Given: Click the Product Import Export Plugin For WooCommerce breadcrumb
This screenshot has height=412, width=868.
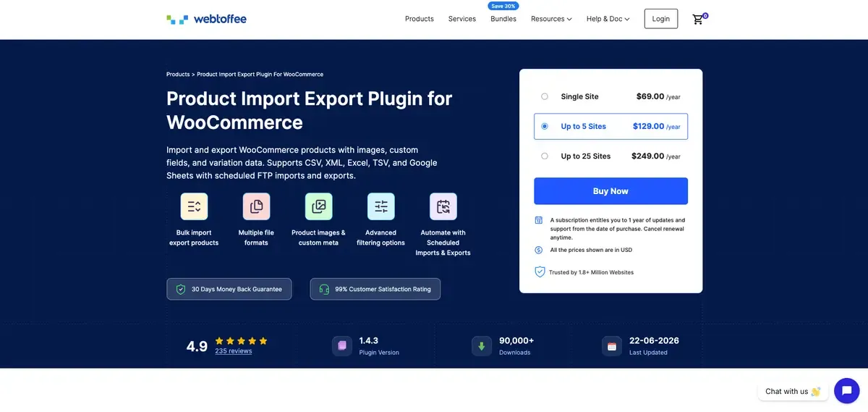Looking at the screenshot, I should pyautogui.click(x=260, y=75).
